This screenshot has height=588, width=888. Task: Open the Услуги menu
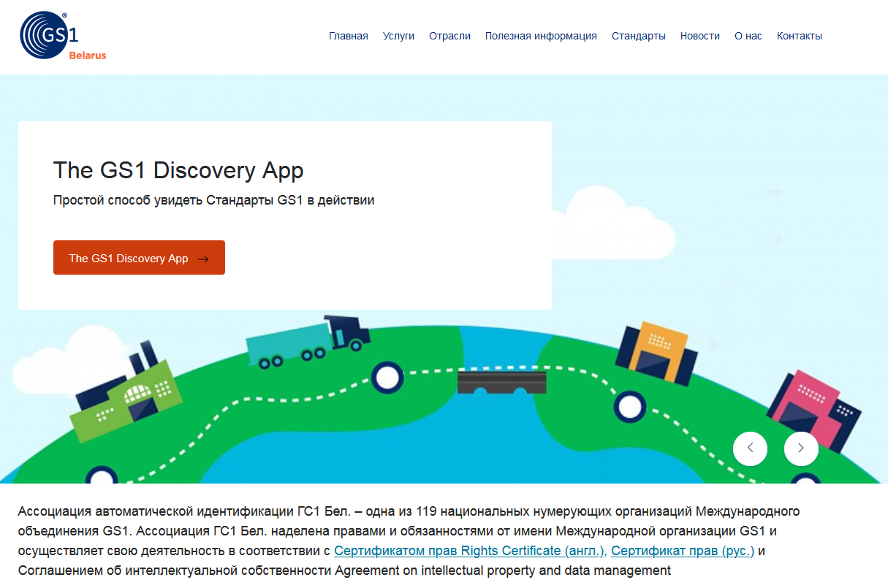[x=398, y=36]
